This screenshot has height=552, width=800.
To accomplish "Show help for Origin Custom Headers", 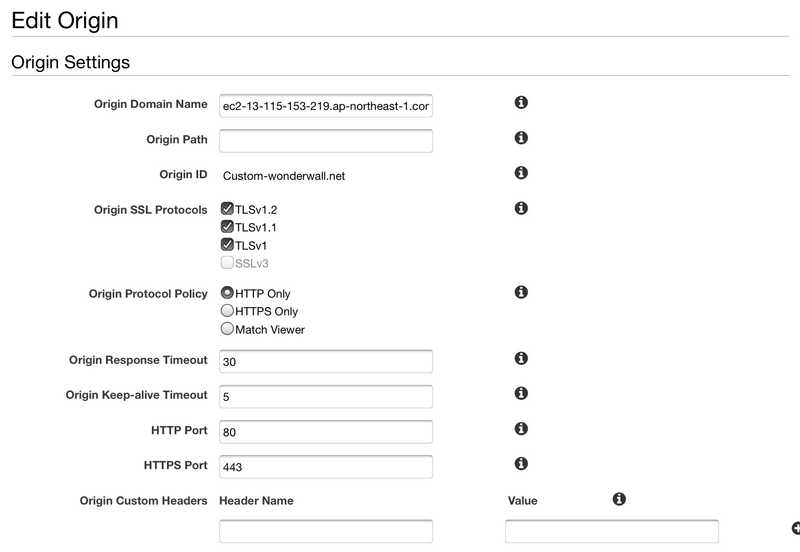I will tap(619, 498).
